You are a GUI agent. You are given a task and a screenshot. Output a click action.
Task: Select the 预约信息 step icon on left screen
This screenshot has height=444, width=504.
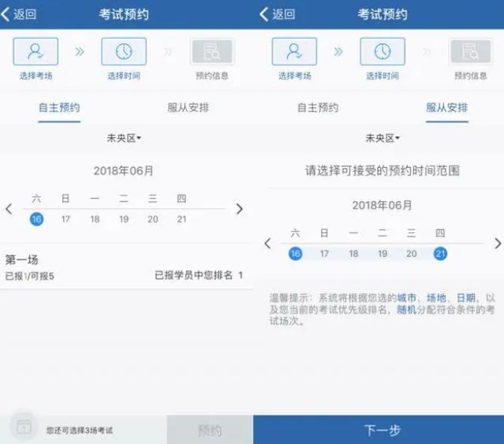[212, 51]
